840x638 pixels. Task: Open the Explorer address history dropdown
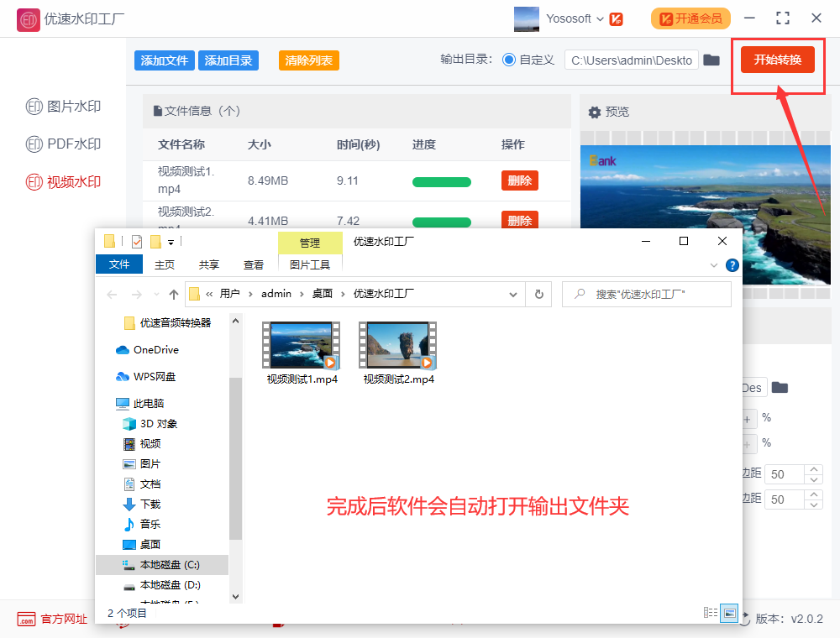tap(513, 294)
